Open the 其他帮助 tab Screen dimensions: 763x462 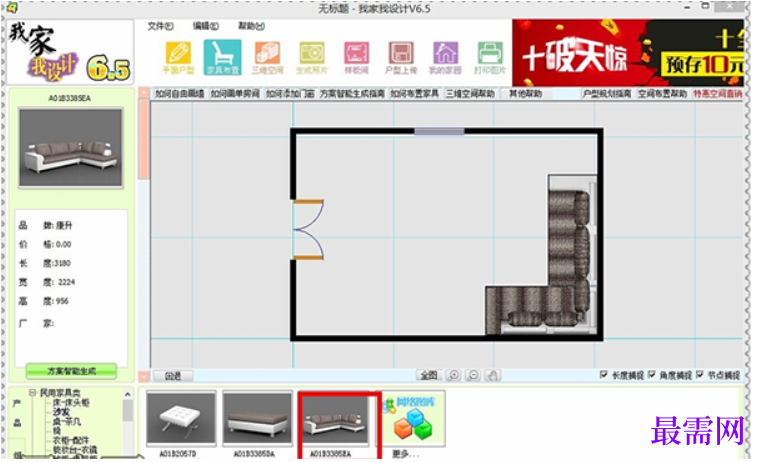point(526,93)
